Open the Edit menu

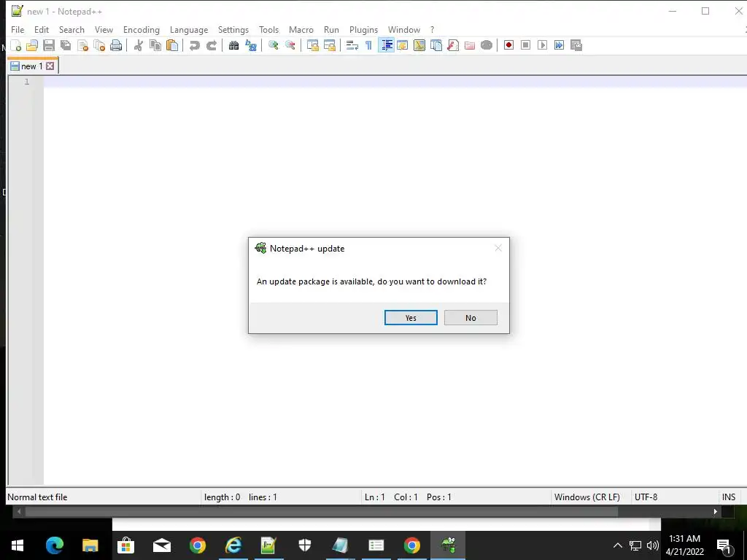[42, 29]
